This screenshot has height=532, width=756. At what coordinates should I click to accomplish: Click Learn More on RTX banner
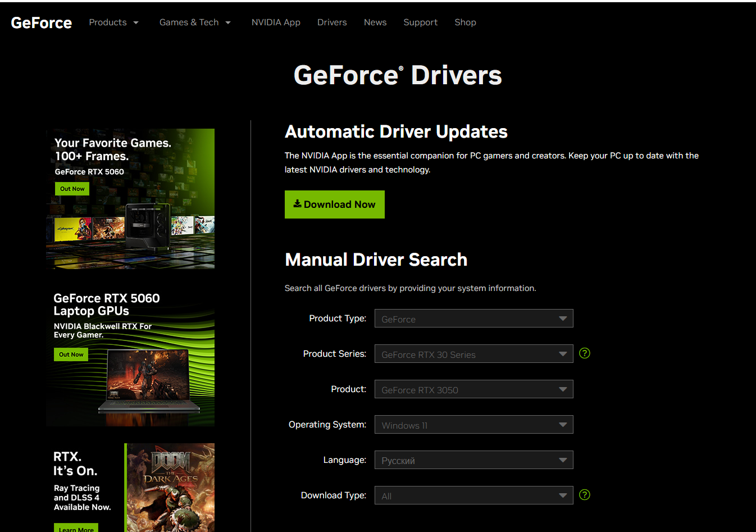click(x=76, y=528)
